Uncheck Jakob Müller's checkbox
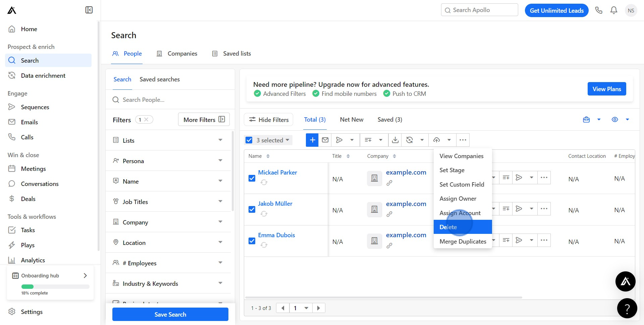This screenshot has width=644, height=325. 252,209
